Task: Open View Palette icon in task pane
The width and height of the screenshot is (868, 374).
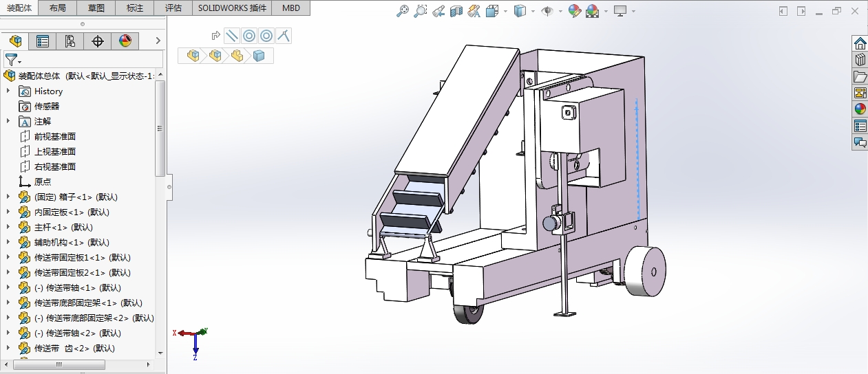Action: tap(860, 93)
